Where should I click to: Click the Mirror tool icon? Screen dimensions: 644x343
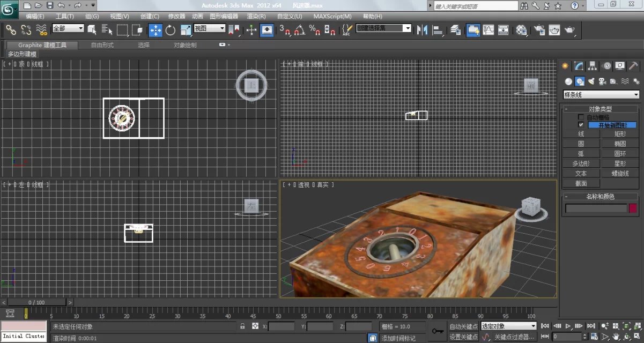[x=421, y=30]
